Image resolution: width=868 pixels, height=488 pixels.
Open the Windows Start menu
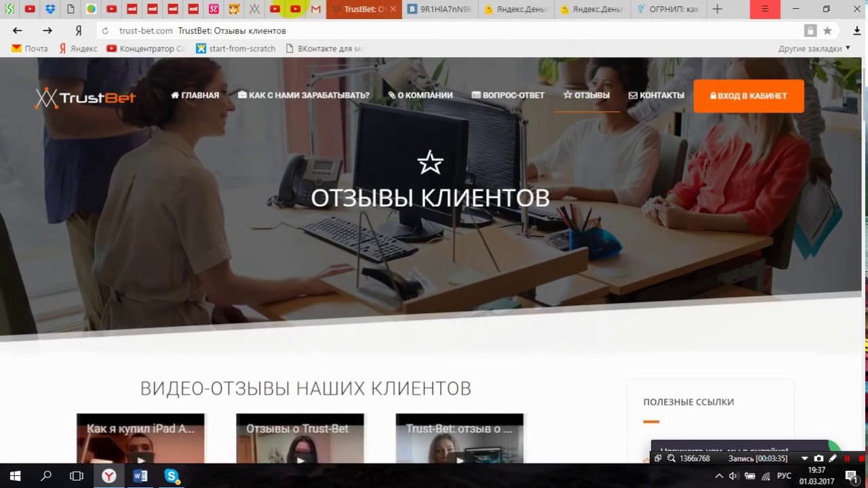pyautogui.click(x=15, y=476)
